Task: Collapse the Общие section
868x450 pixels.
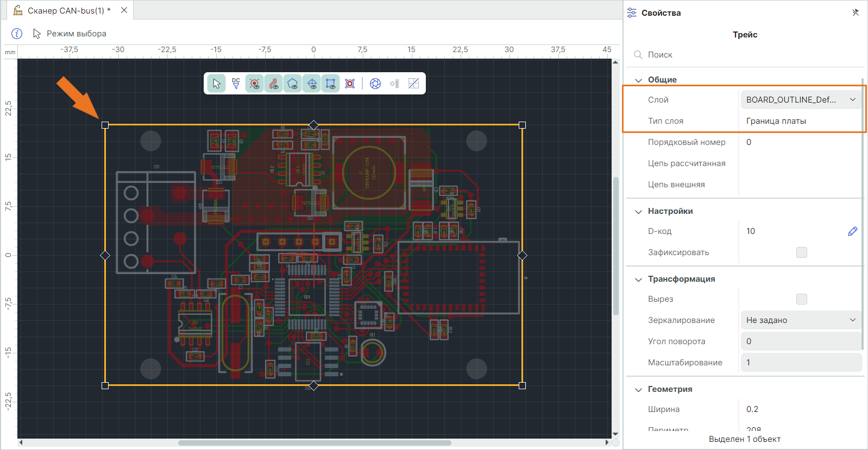Action: click(639, 80)
